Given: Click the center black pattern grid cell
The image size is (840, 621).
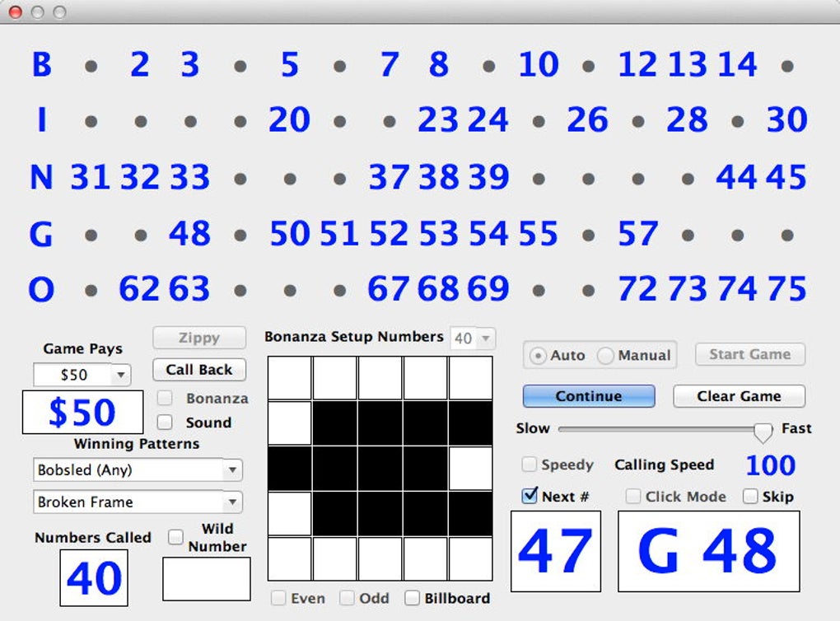Looking at the screenshot, I should click(x=380, y=469).
